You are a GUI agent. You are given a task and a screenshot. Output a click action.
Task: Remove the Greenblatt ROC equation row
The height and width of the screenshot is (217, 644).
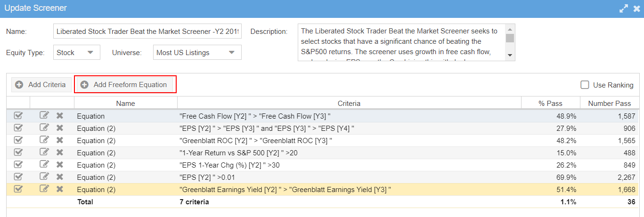coord(60,140)
